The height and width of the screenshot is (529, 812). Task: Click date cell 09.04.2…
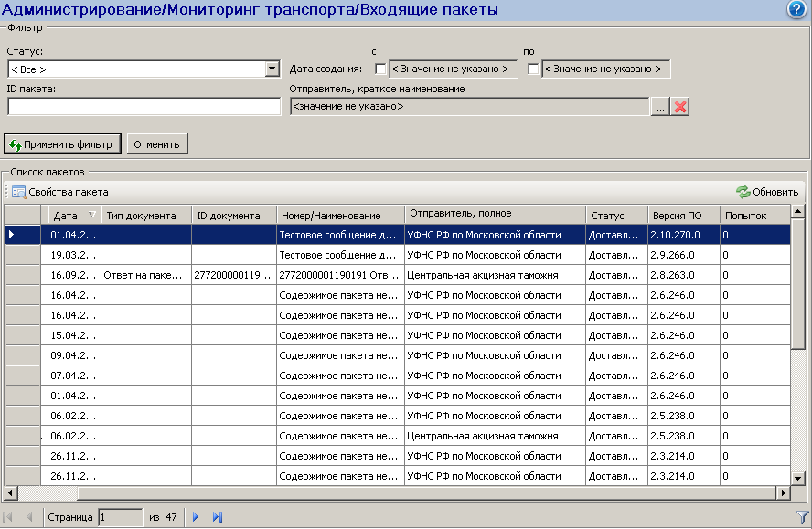74,355
